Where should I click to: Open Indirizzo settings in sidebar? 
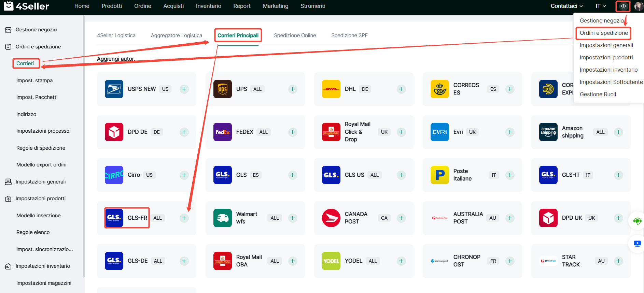pos(26,114)
